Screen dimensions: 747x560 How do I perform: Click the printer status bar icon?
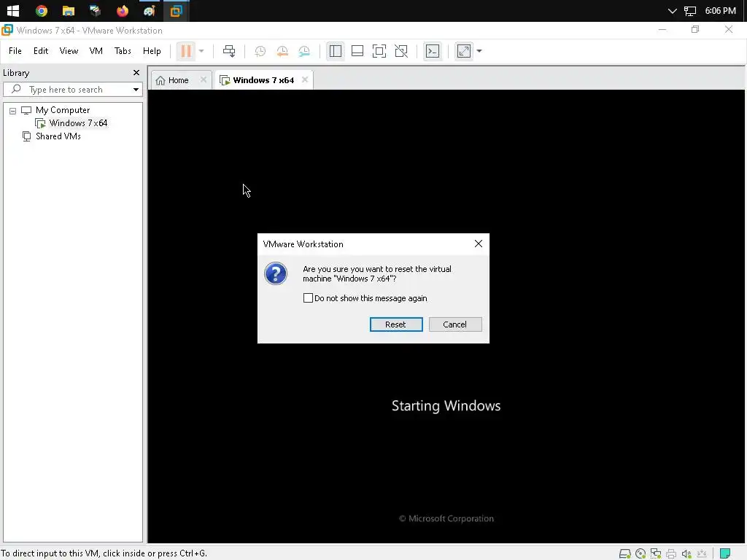pos(671,553)
